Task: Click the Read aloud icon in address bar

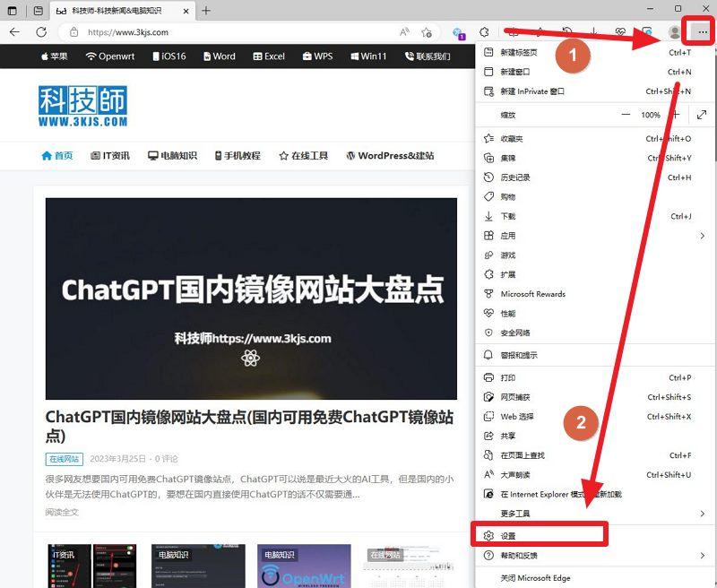Action: click(404, 32)
